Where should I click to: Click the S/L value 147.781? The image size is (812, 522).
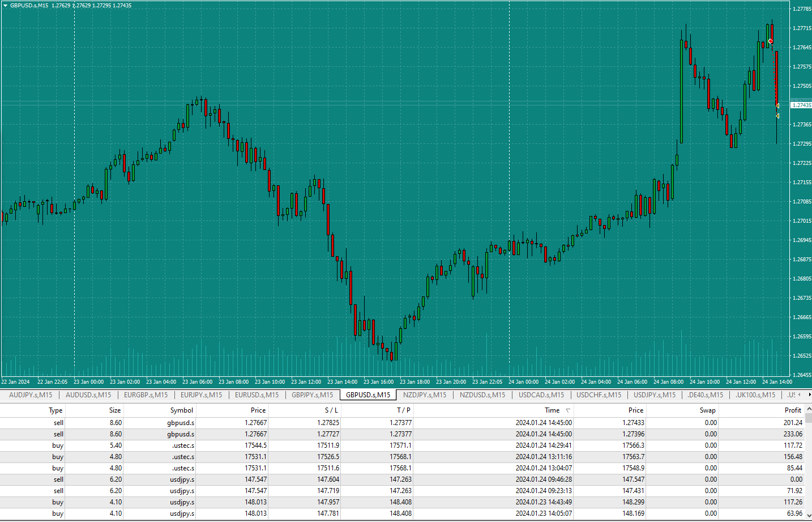pos(328,513)
